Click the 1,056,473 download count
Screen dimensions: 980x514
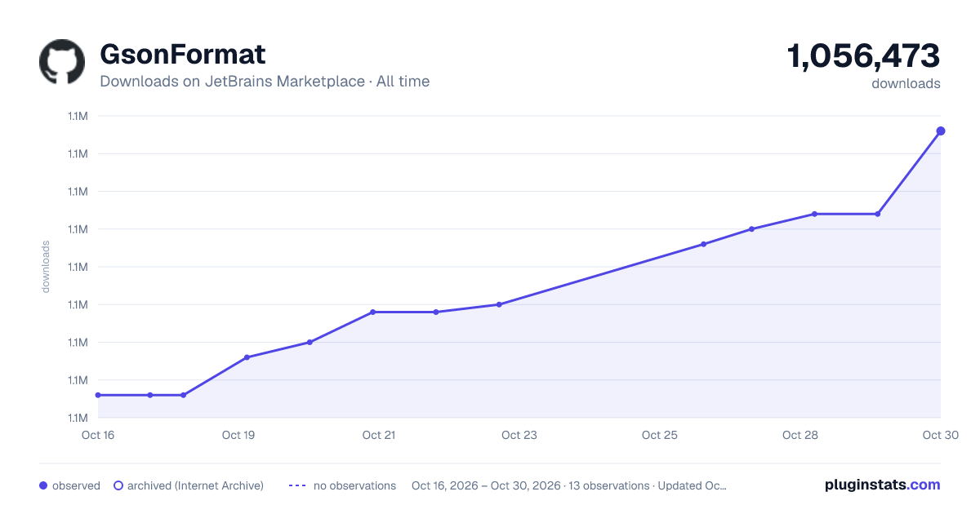[x=863, y=56]
